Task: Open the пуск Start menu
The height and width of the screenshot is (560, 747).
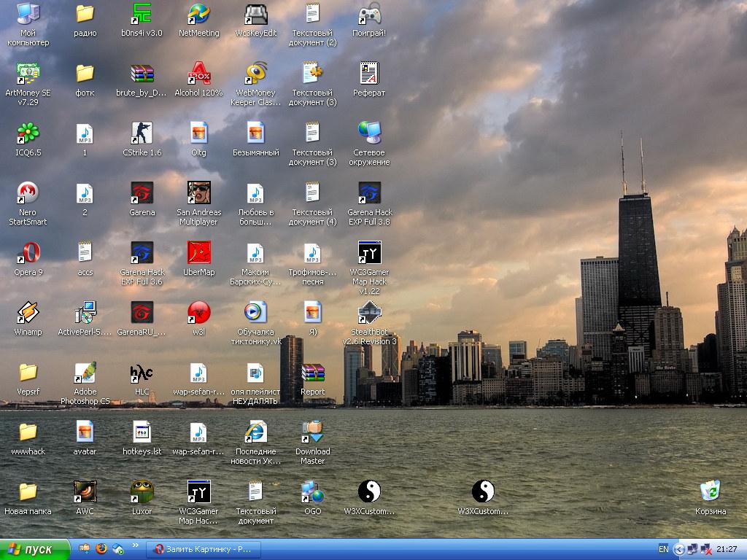Action: (35, 550)
